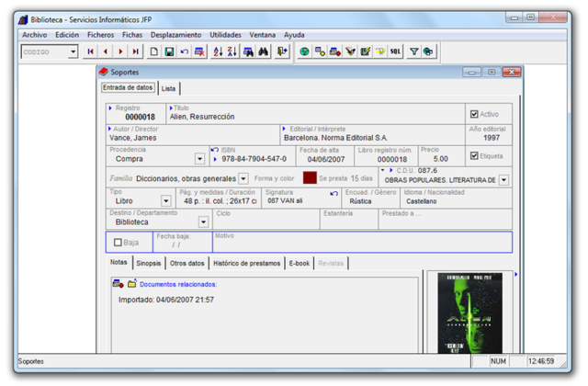588x386 pixels.
Task: Apply filter with funnel icon
Action: pos(413,51)
